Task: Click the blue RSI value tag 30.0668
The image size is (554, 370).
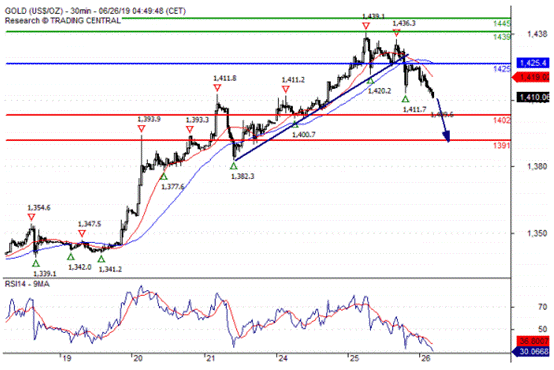Action: point(531,351)
